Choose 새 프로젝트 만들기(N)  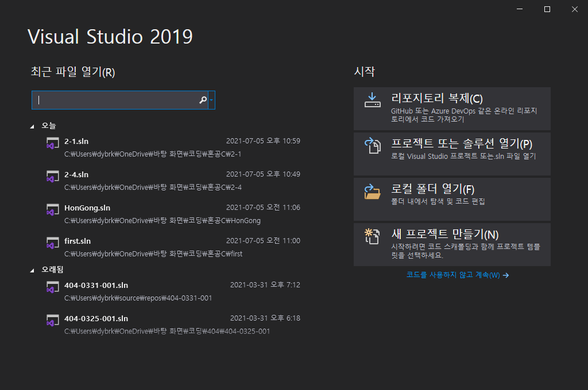(452, 245)
